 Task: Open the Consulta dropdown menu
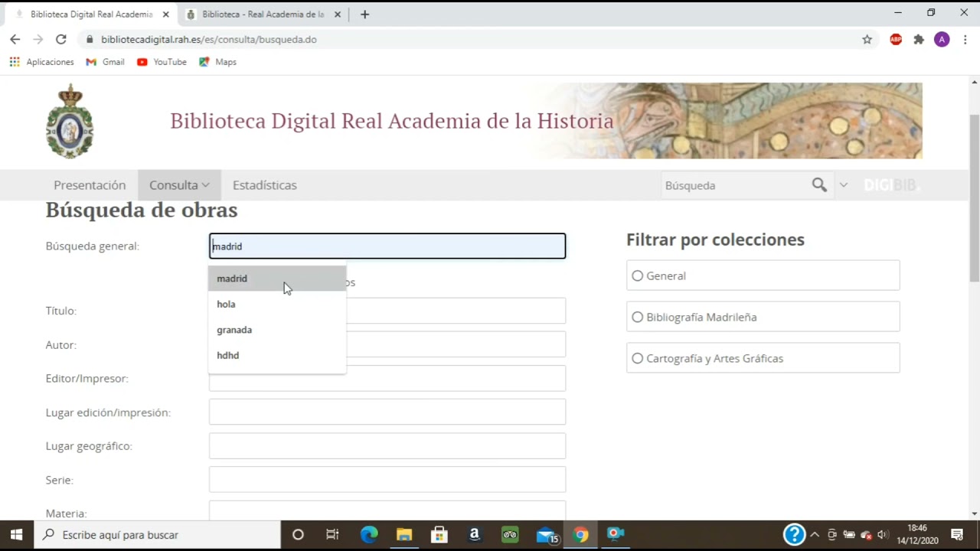179,185
